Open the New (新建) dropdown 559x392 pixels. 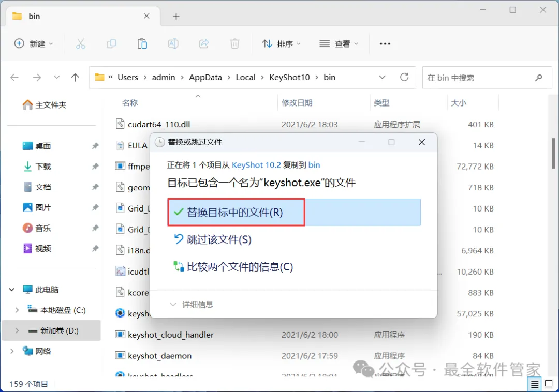click(34, 44)
